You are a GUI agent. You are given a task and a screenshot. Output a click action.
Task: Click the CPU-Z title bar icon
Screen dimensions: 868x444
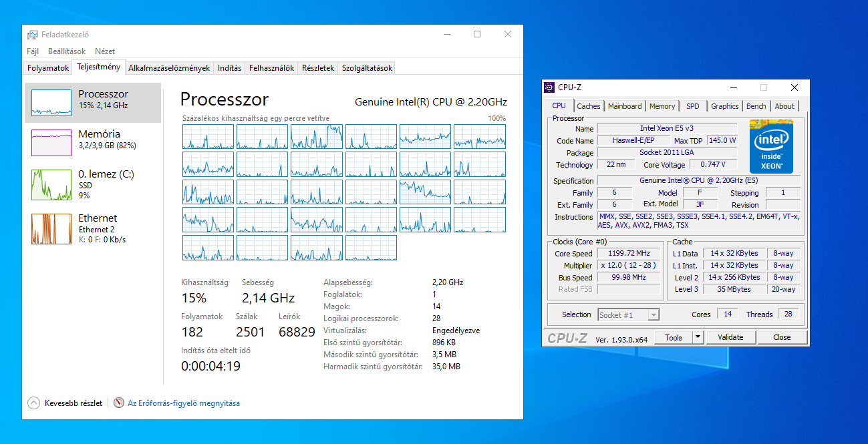click(549, 87)
